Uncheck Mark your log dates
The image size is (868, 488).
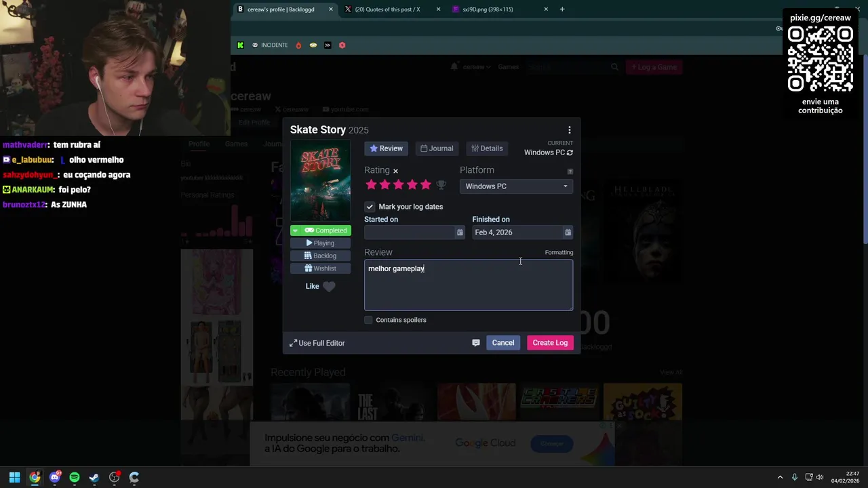click(x=370, y=207)
